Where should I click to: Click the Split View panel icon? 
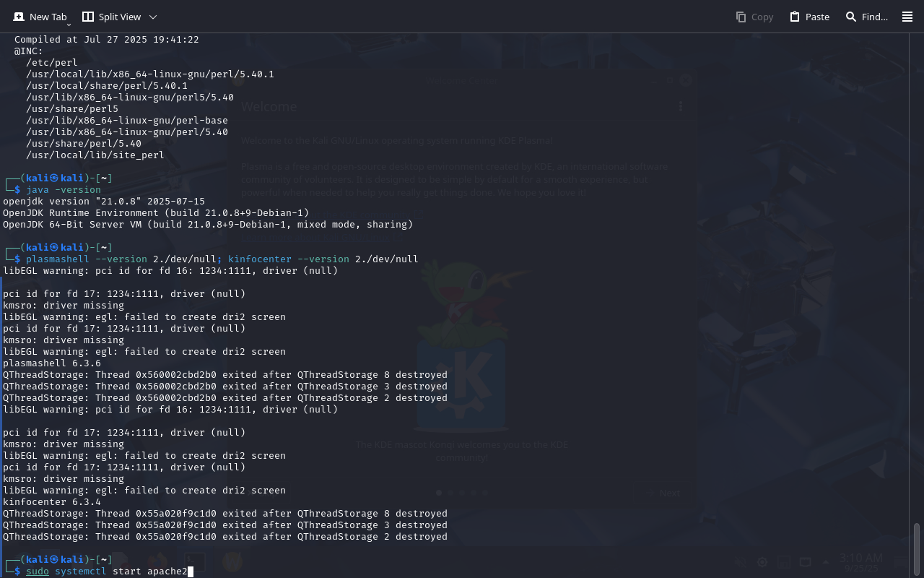(88, 17)
